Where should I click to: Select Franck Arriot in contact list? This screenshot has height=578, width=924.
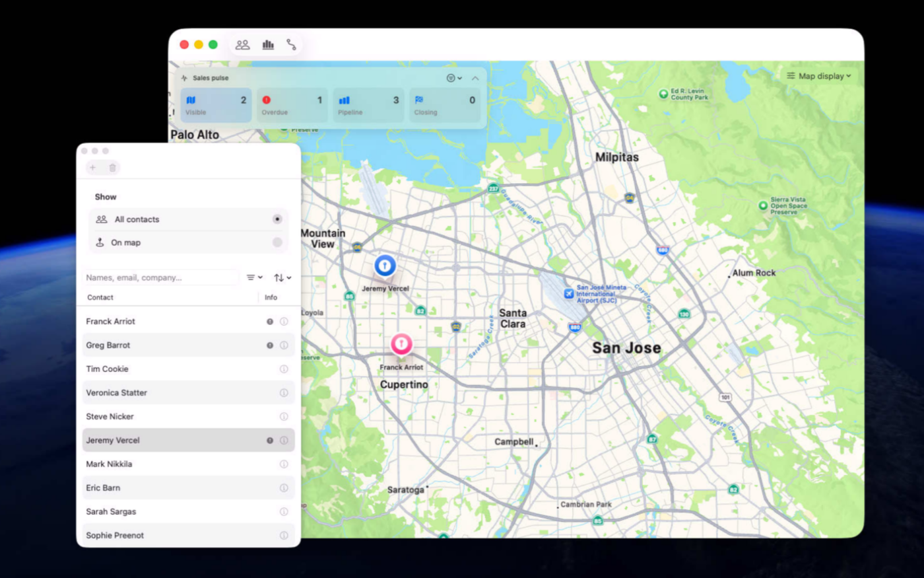[x=189, y=321]
